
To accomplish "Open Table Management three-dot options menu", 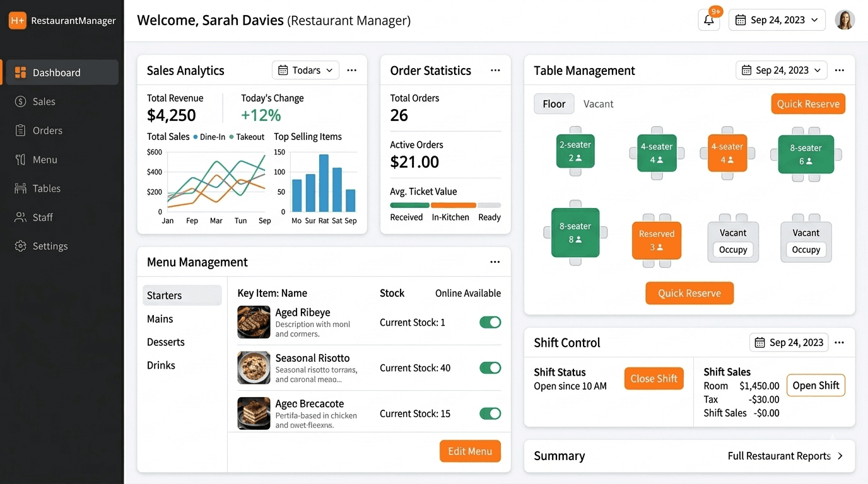I will [839, 71].
